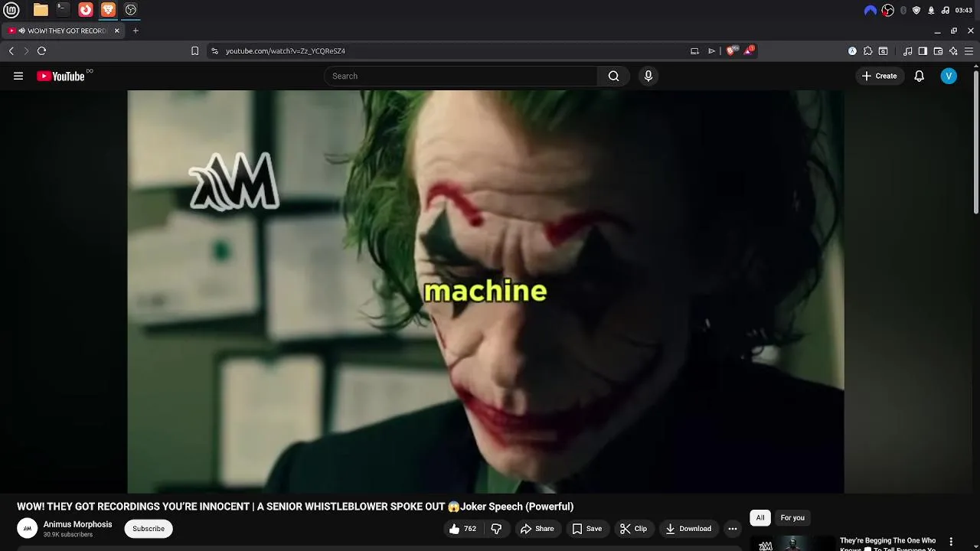Click the extension A icon in toolbar
The height and width of the screenshot is (551, 980).
tap(852, 51)
